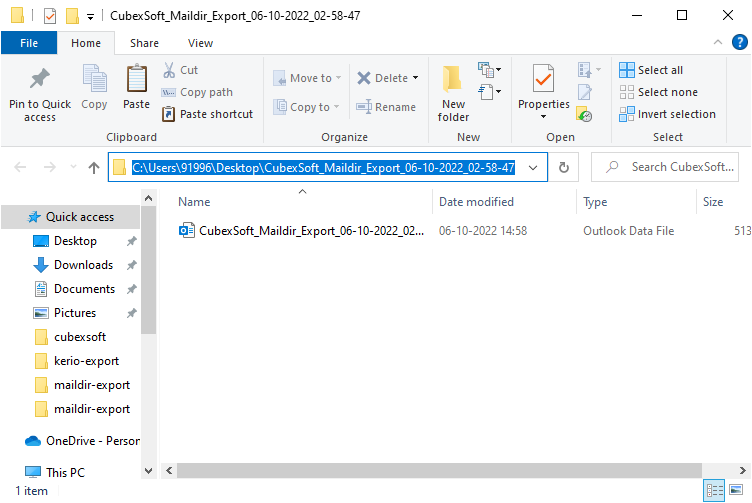Open Documents in navigation pane

(x=84, y=289)
